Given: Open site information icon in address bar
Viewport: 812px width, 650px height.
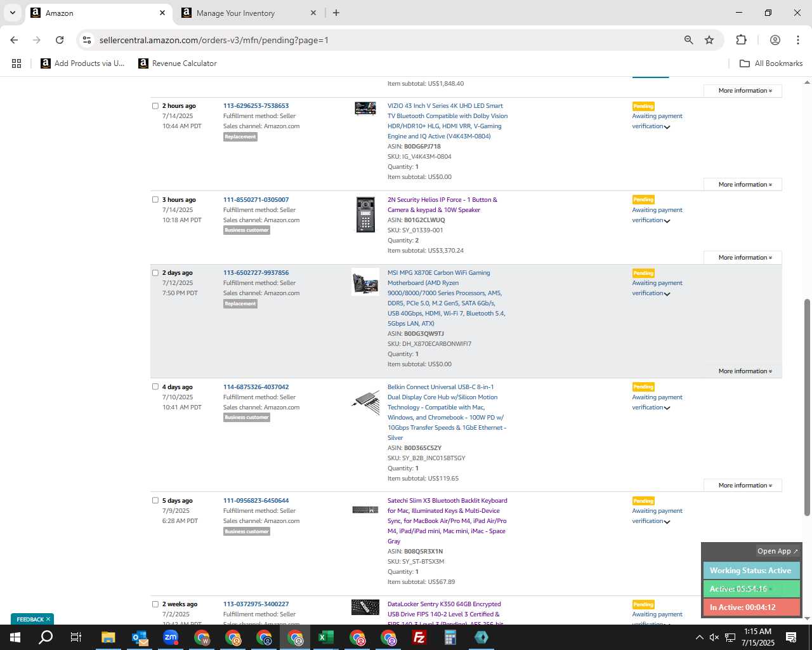Looking at the screenshot, I should (x=87, y=40).
